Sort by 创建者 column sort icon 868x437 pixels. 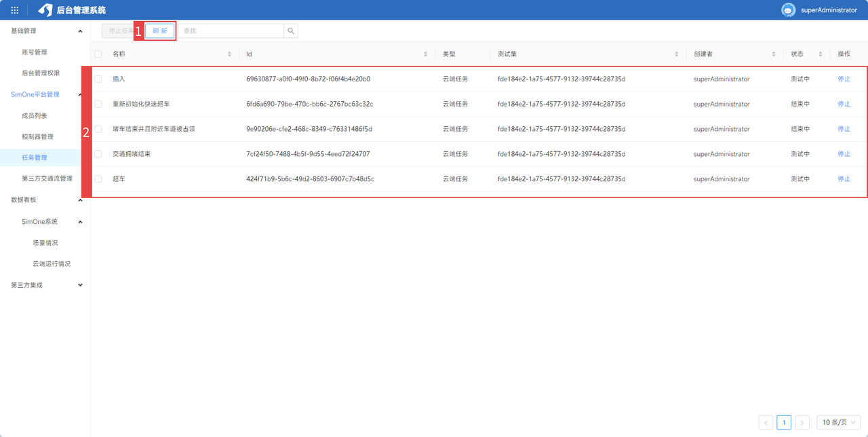pos(774,54)
